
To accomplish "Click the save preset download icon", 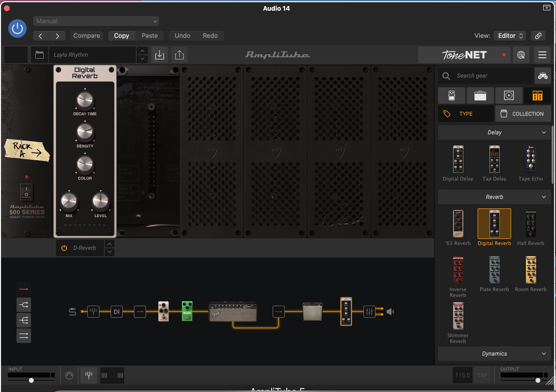I will [x=159, y=55].
